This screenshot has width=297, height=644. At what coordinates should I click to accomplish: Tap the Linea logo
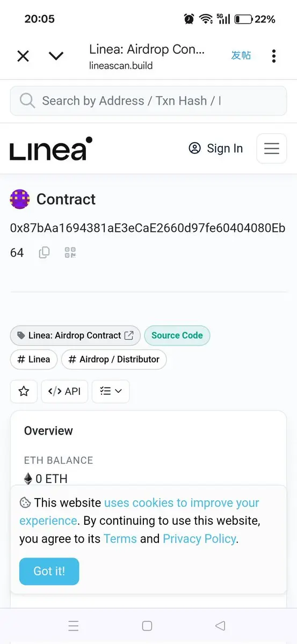(x=51, y=149)
